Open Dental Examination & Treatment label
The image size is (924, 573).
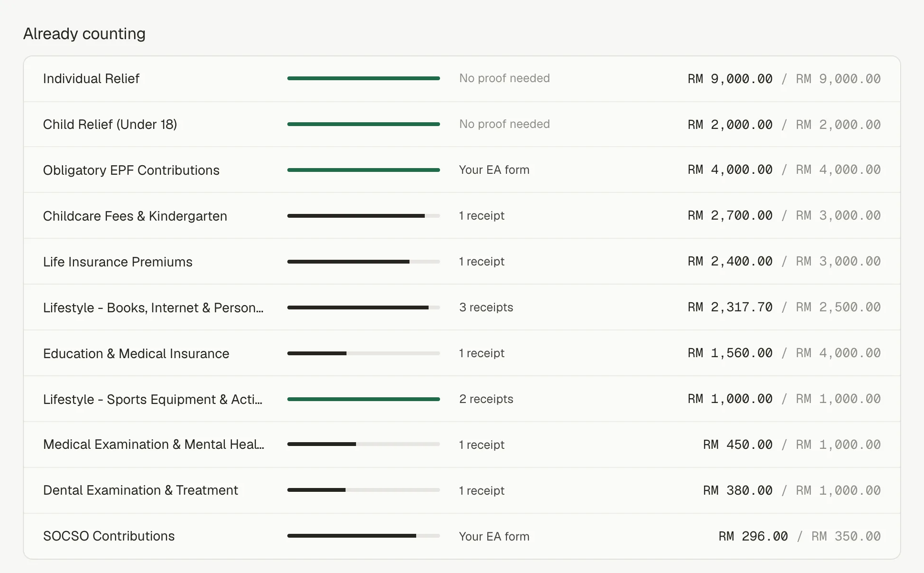(140, 490)
